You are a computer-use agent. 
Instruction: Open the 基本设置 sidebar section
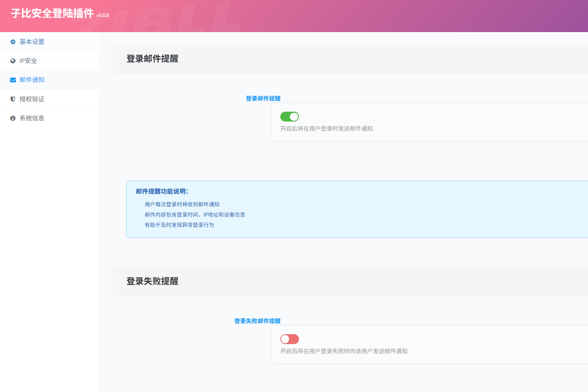(x=32, y=42)
